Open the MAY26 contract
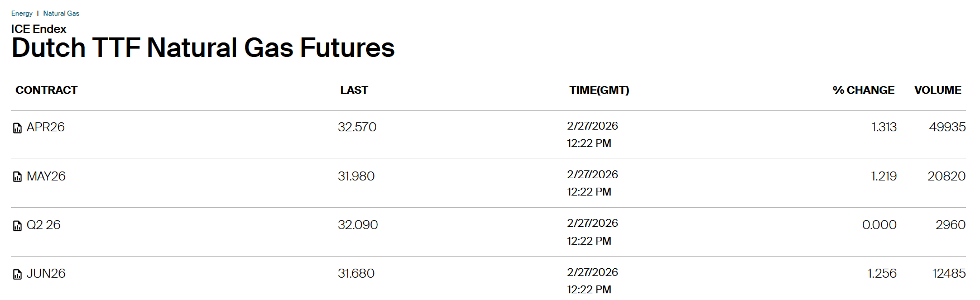The image size is (980, 300). click(46, 177)
